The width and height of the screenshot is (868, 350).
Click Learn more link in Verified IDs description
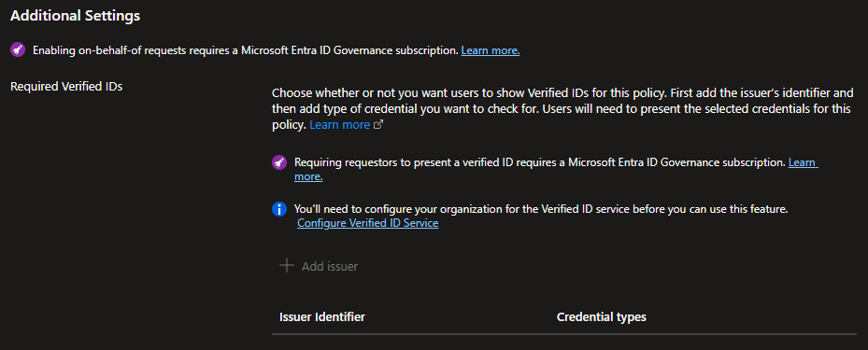[x=339, y=125]
